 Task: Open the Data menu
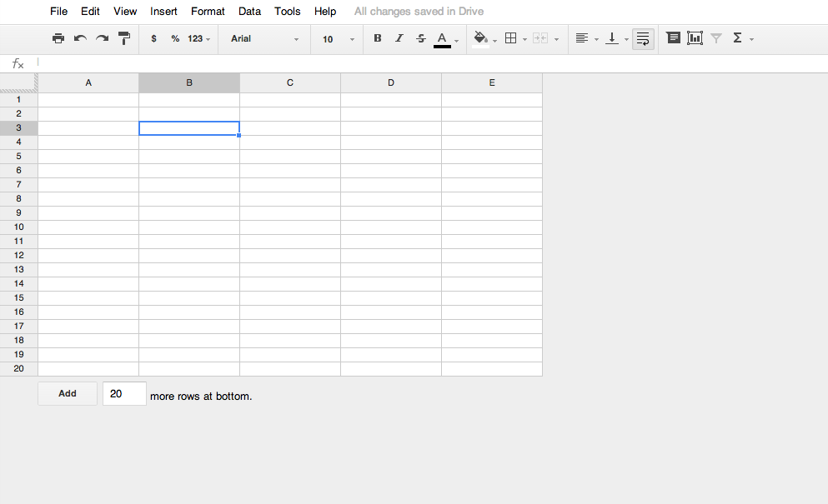(249, 11)
